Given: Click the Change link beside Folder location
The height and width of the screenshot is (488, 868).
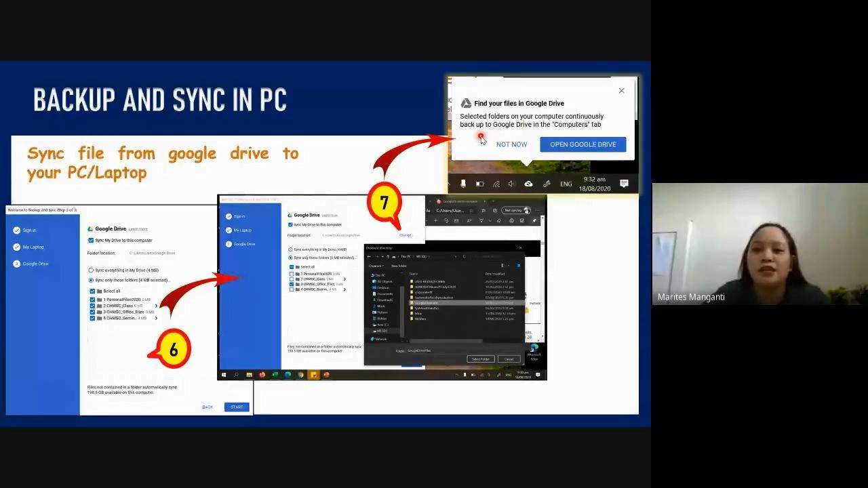Looking at the screenshot, I should [406, 235].
